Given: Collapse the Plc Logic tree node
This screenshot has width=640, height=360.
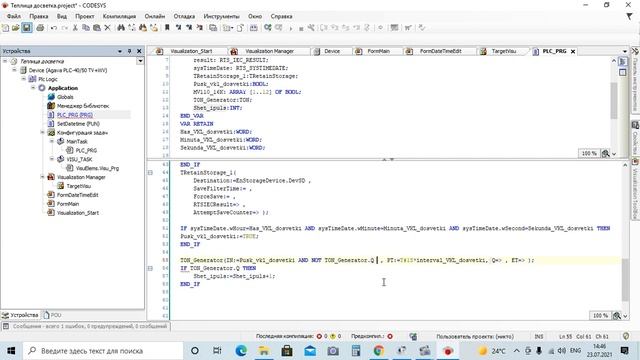Looking at the screenshot, I should click(x=24, y=79).
